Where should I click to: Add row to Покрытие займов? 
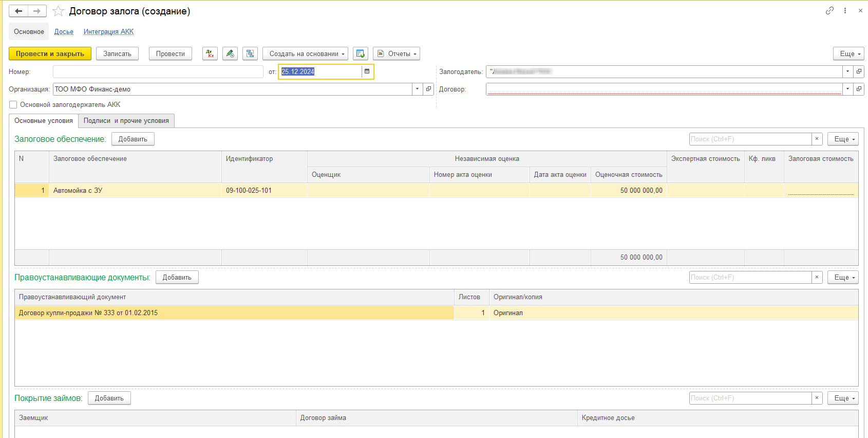coord(109,398)
